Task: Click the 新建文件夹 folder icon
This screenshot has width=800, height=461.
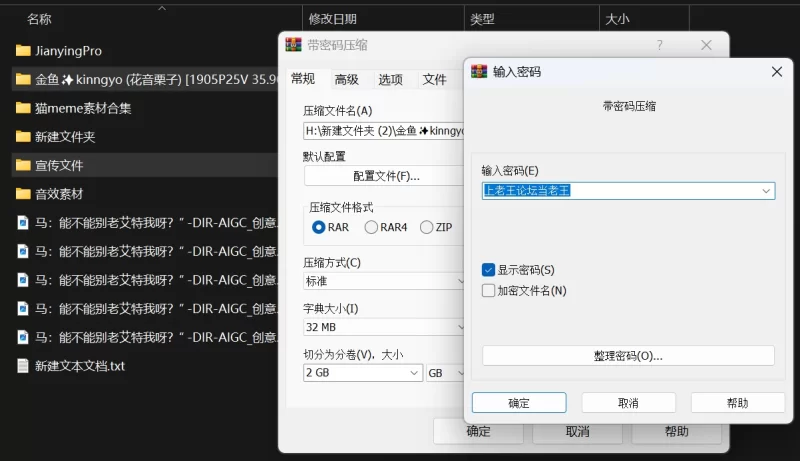Action: (23, 137)
